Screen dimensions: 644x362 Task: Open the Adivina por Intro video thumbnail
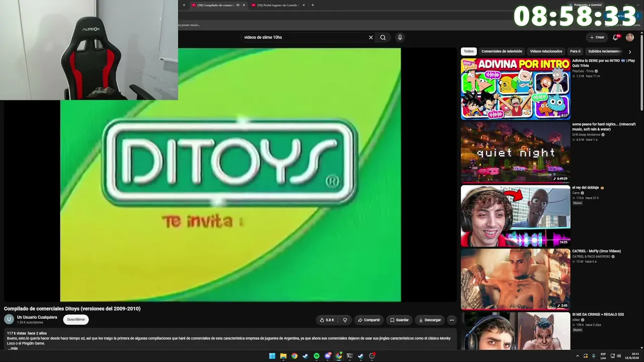point(516,88)
